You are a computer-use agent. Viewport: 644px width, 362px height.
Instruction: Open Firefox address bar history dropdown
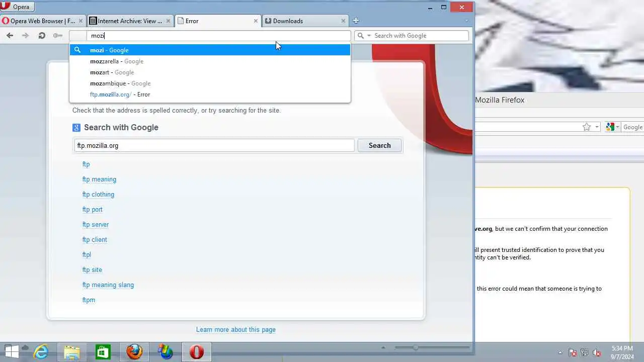coord(597,127)
